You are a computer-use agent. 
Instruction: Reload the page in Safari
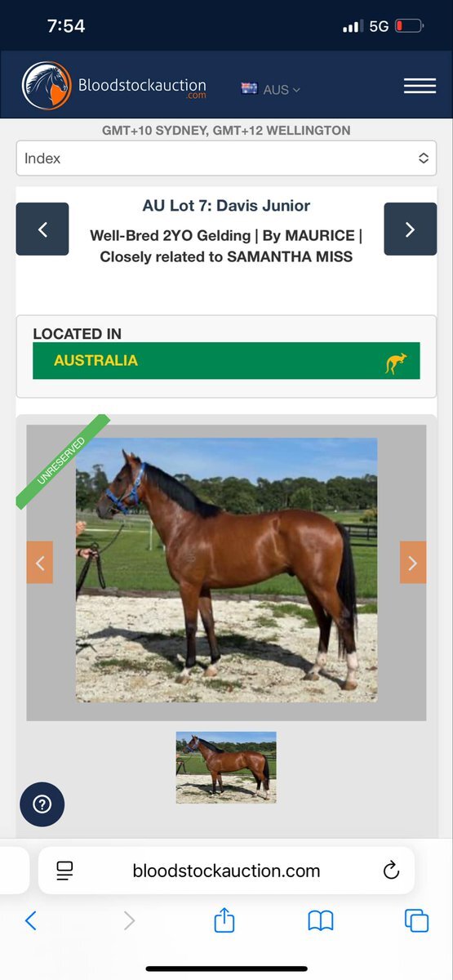tap(391, 871)
